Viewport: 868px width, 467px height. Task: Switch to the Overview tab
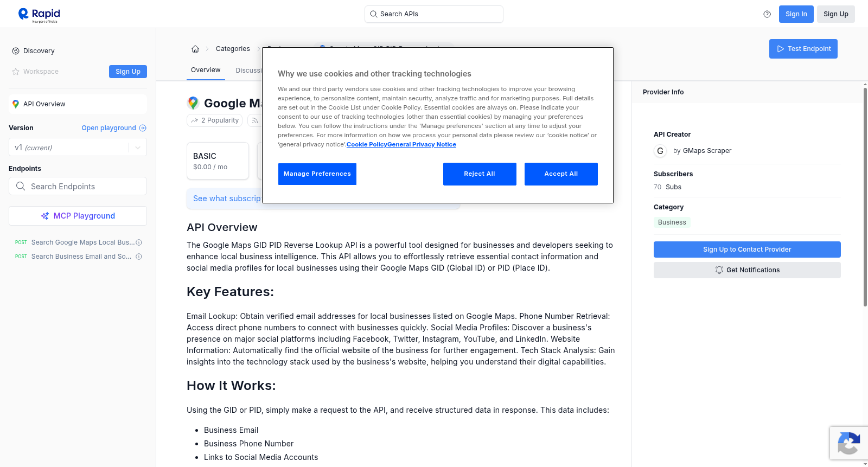coord(206,70)
